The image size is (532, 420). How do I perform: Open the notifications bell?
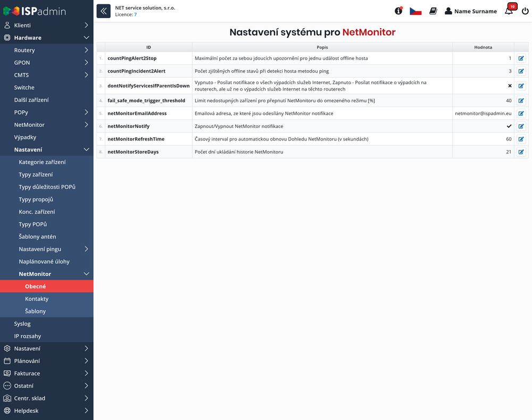pyautogui.click(x=509, y=11)
